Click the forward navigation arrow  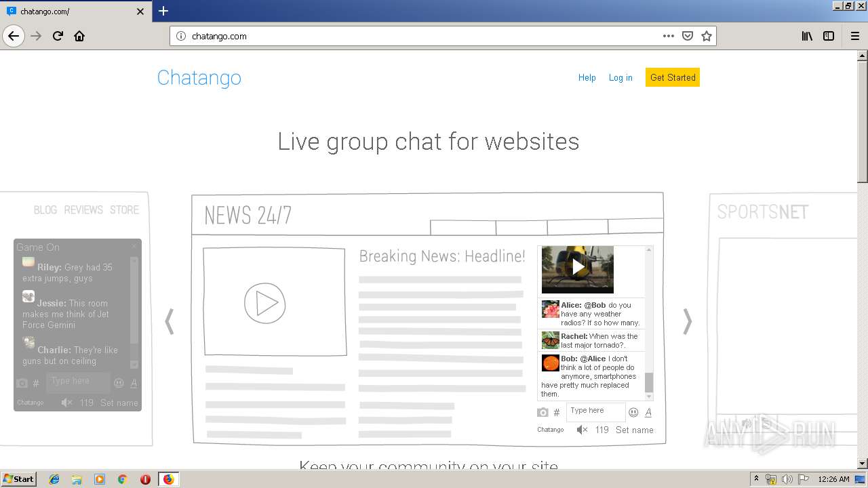tap(37, 36)
